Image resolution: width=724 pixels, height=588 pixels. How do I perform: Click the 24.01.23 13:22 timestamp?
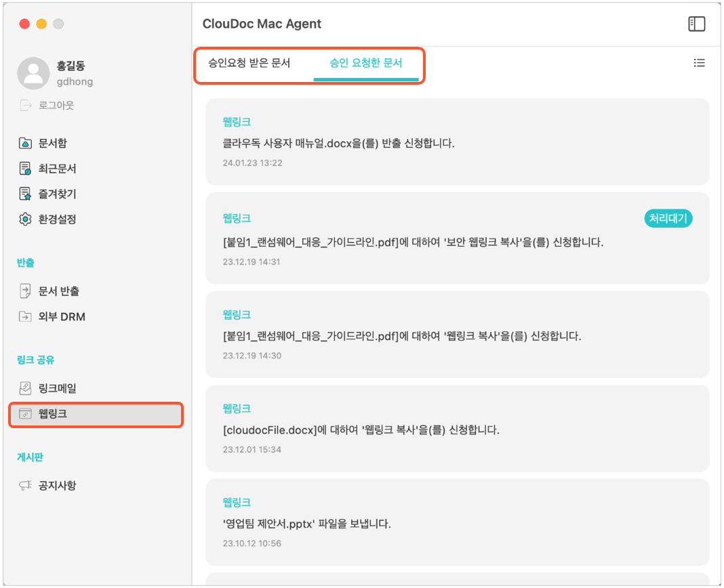tap(252, 163)
